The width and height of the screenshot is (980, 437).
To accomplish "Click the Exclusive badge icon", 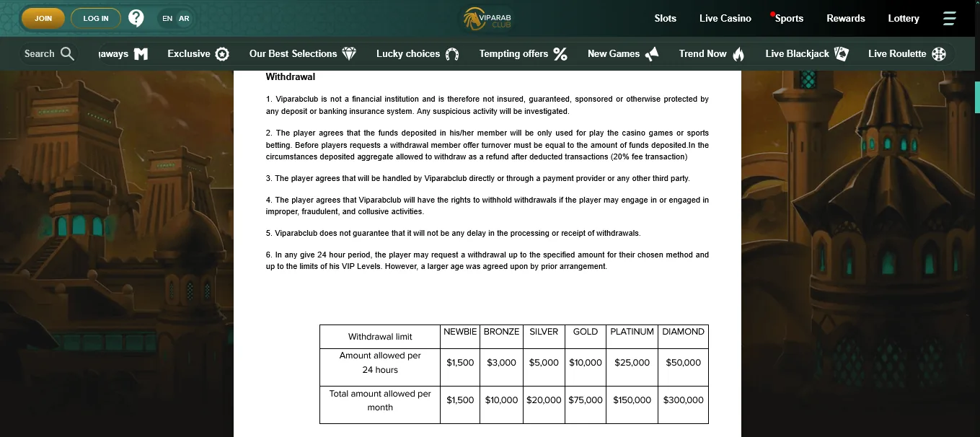I will (223, 54).
